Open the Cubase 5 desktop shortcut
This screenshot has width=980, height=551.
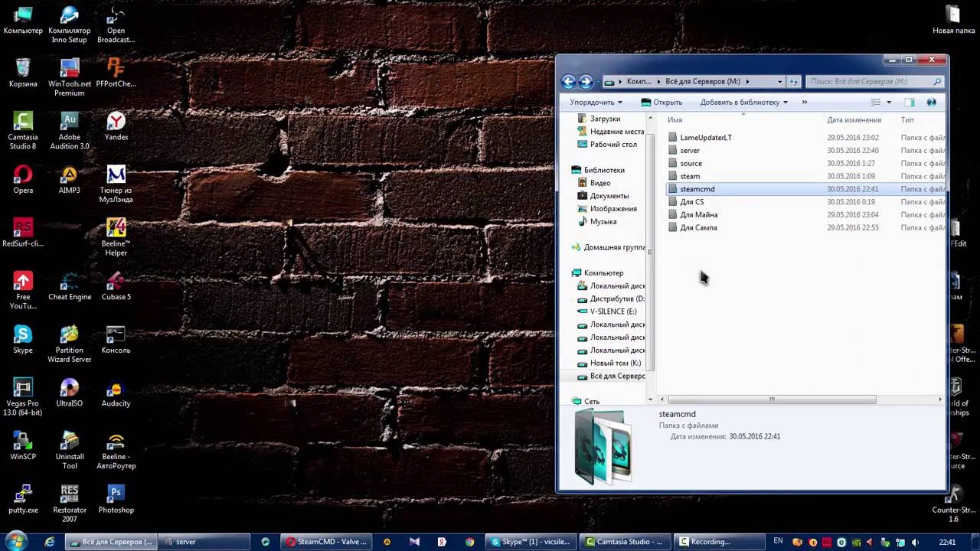point(116,285)
